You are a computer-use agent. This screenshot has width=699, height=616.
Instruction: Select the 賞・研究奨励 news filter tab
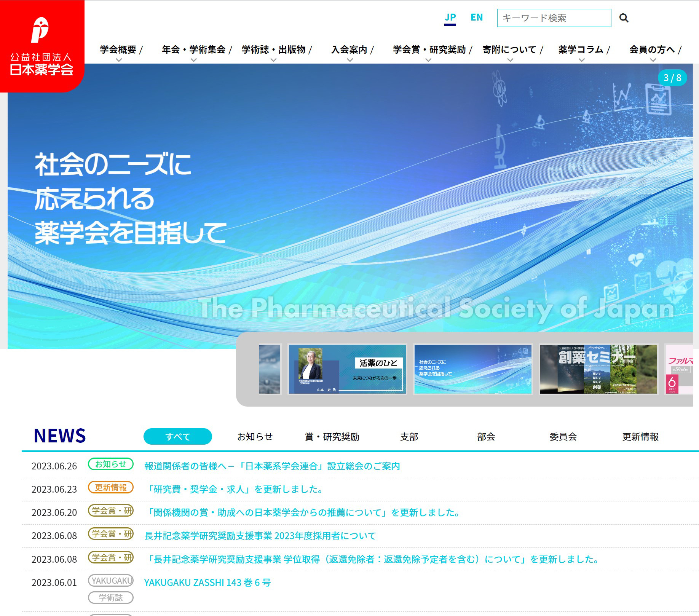click(332, 437)
